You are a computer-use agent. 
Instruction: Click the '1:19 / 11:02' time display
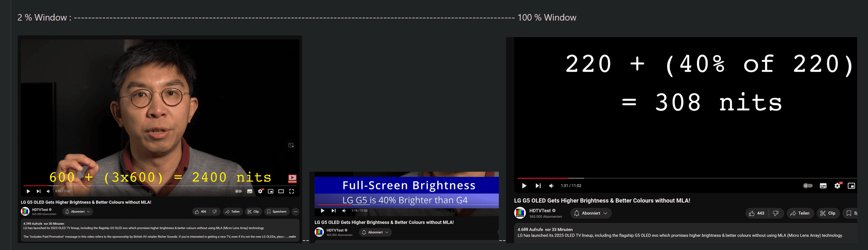point(359,211)
